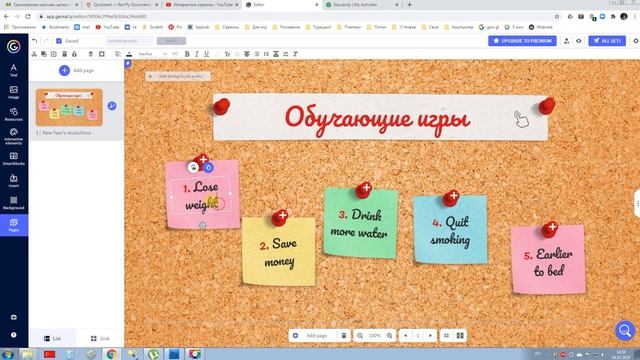Open a new browser tab

pos(409,4)
